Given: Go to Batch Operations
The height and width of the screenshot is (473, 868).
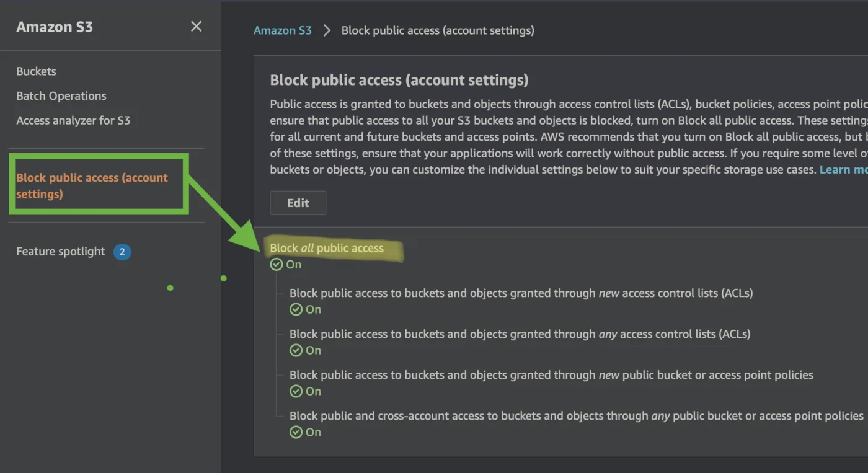Looking at the screenshot, I should coord(61,96).
